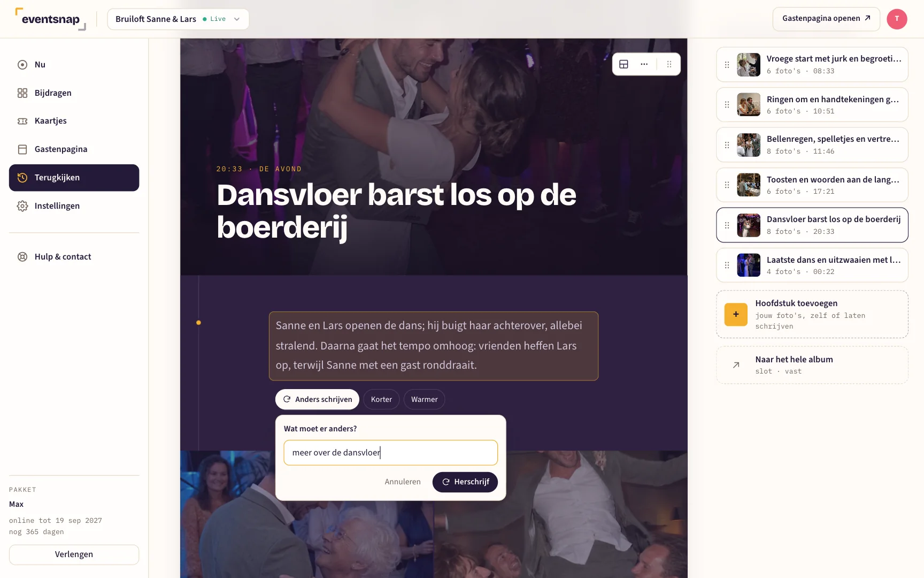924x578 pixels.
Task: Click drag handle of 'Dansvloer barst los' chapter
Action: point(727,225)
